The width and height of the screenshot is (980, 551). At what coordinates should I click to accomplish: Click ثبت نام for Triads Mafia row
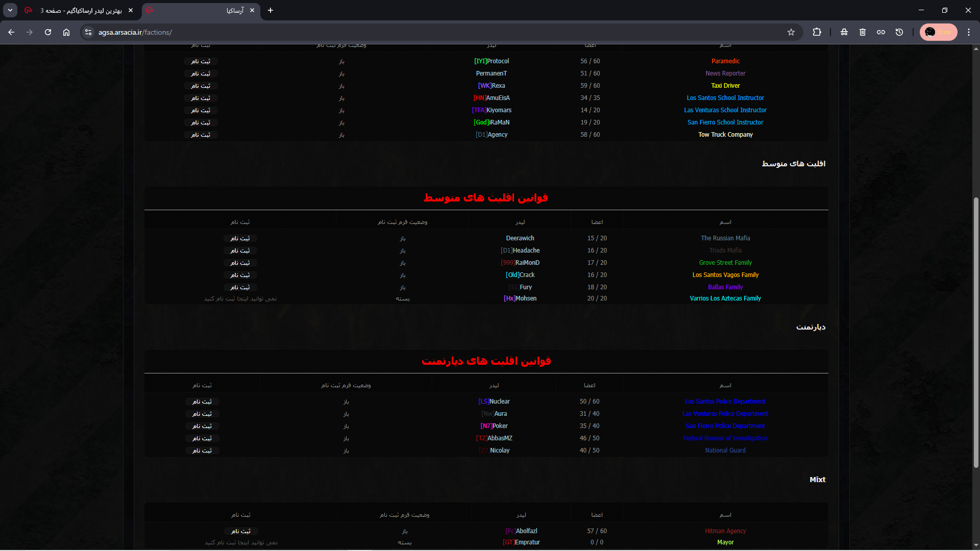pos(240,251)
